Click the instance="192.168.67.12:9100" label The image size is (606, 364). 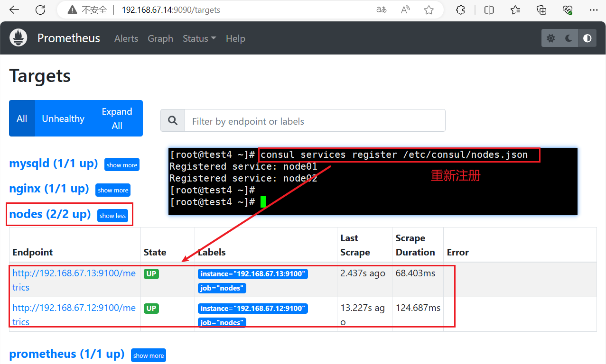(x=253, y=309)
